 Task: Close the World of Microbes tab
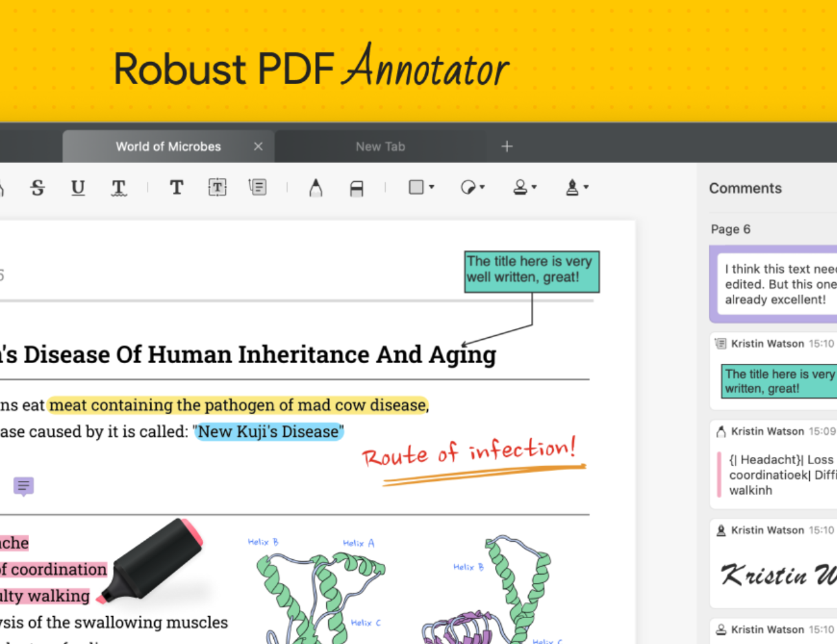258,147
